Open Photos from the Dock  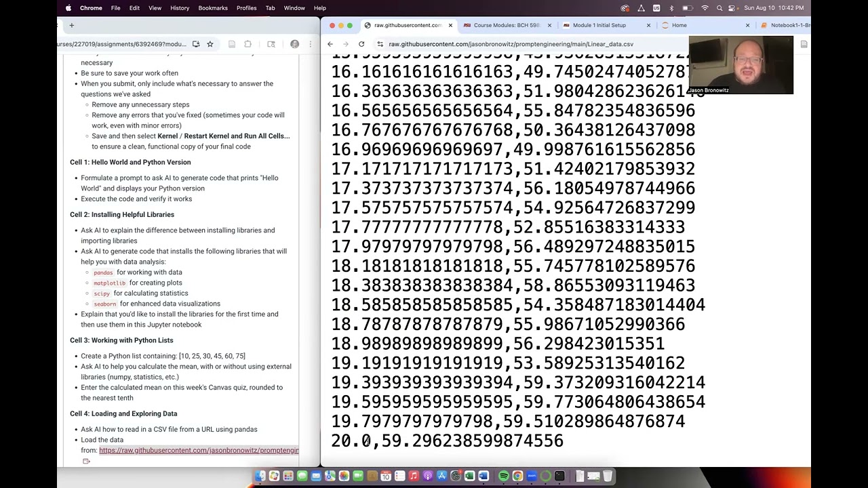(x=344, y=476)
